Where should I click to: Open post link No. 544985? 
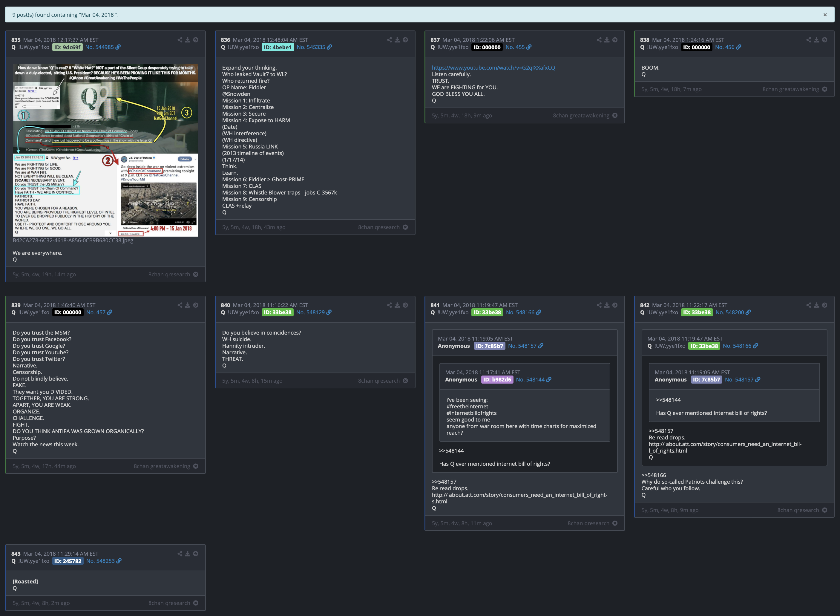(x=103, y=47)
